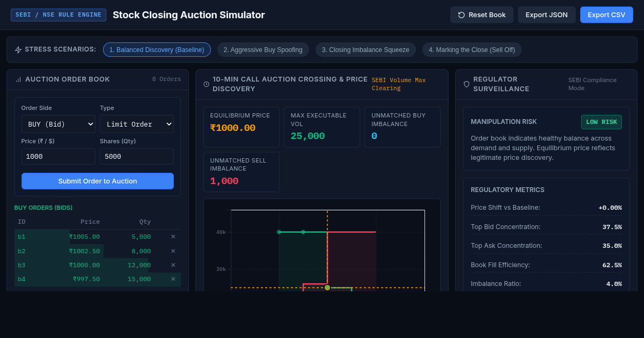Click the lightning bolt Stress Scenarios icon
This screenshot has width=644, height=338.
18,50
